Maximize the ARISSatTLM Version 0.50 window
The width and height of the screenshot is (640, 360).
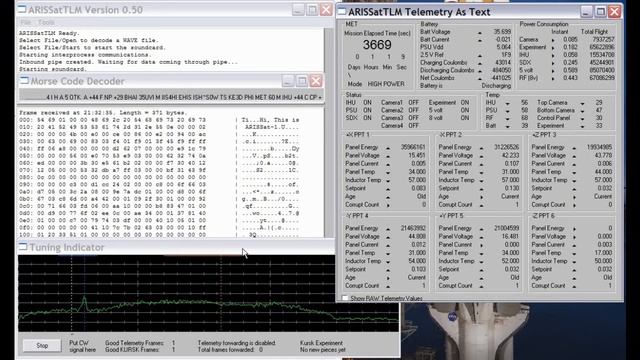point(312,9)
